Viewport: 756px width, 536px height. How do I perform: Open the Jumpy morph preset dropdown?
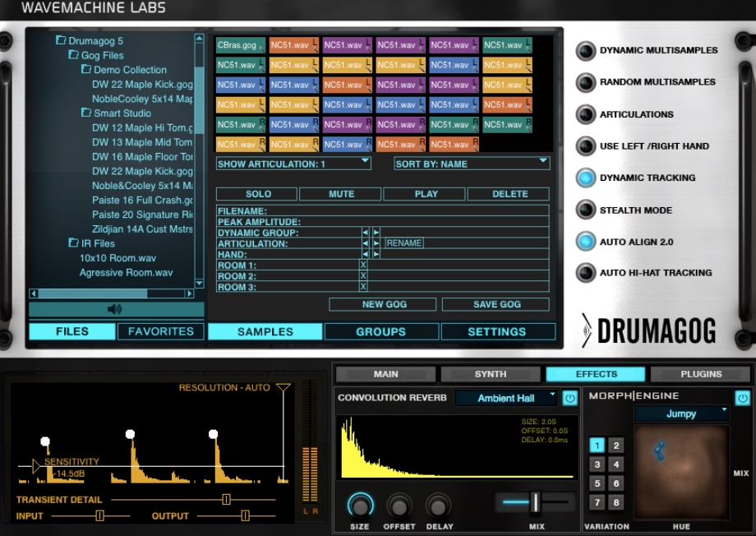click(681, 414)
